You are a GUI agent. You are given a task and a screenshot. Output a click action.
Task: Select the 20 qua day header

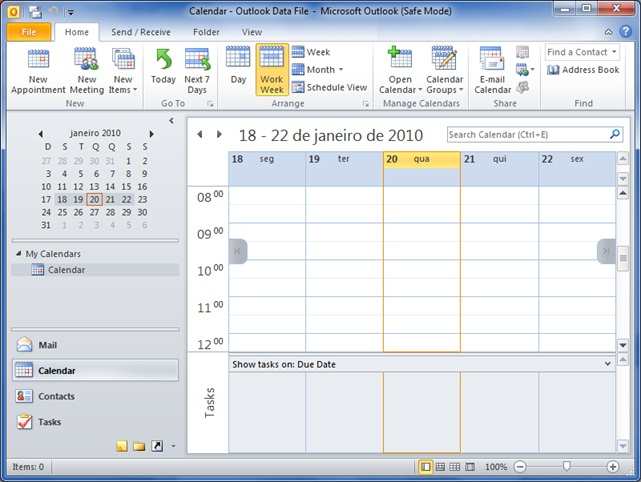pyautogui.click(x=421, y=159)
